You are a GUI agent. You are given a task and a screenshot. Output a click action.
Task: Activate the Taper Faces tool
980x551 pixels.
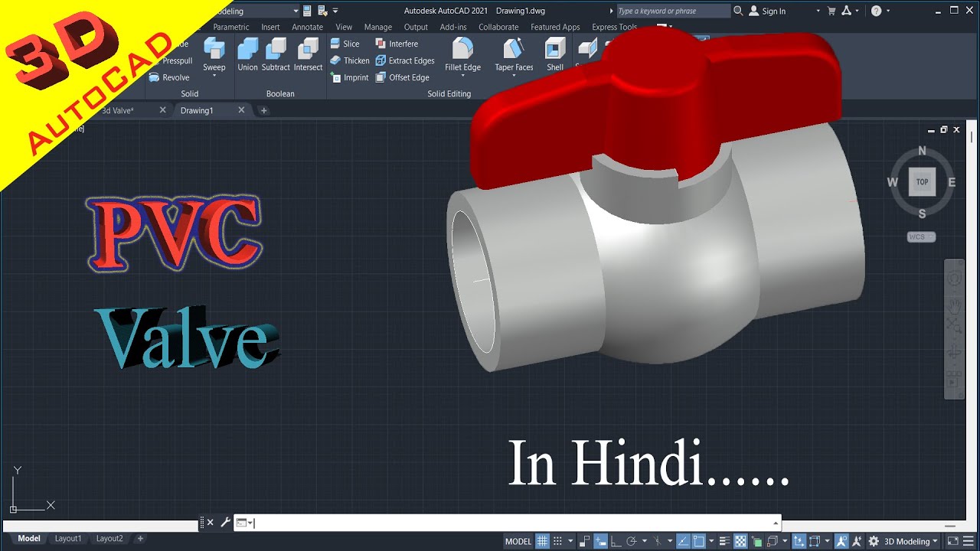(514, 54)
